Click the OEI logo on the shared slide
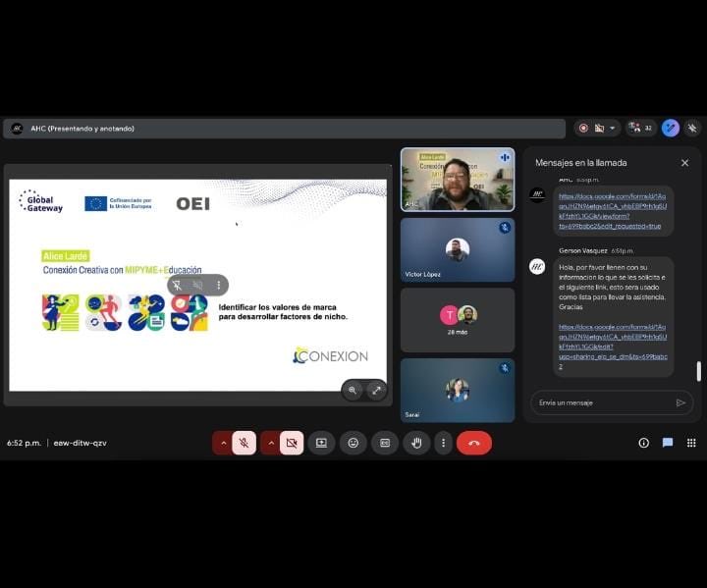Screen dimensions: 707x588 coord(193,204)
